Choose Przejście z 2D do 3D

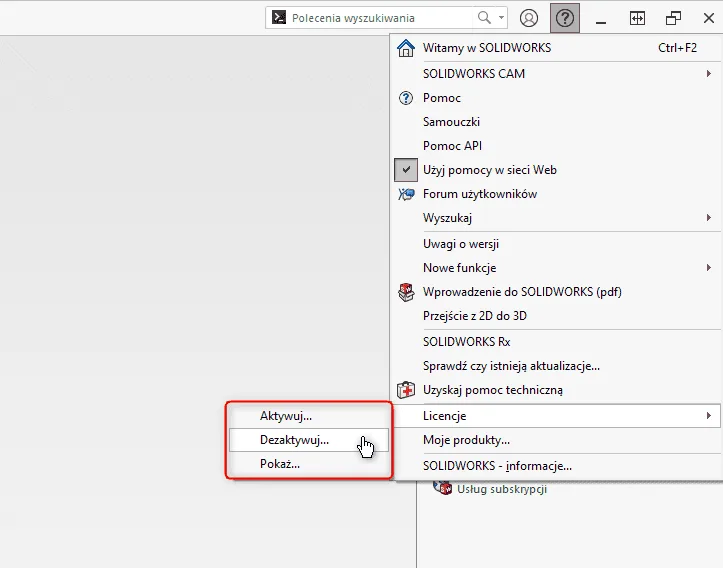[x=474, y=316]
